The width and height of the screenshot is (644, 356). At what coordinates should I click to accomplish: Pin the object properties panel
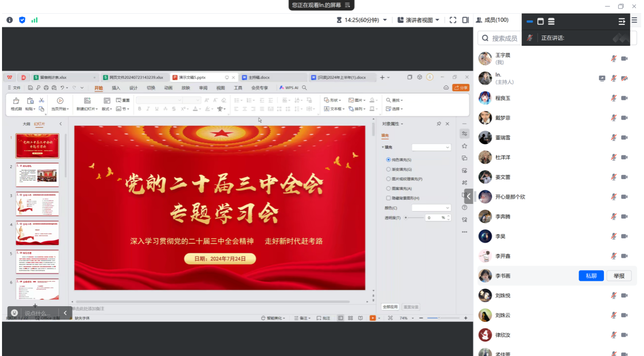(439, 124)
